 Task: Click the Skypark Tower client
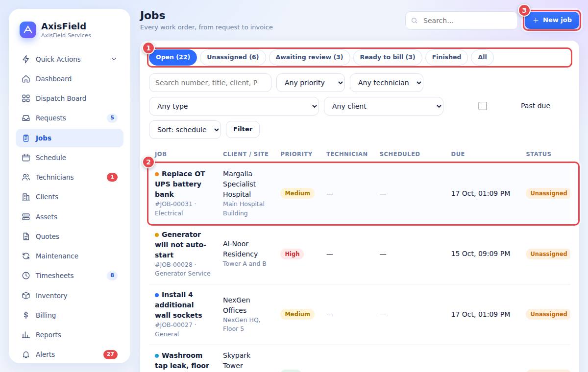pyautogui.click(x=238, y=361)
